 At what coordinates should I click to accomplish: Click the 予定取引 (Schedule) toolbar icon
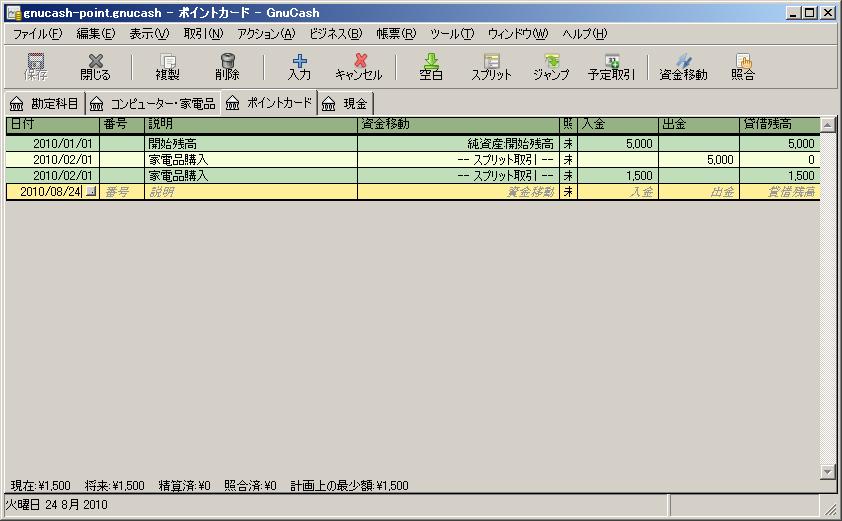pos(611,67)
